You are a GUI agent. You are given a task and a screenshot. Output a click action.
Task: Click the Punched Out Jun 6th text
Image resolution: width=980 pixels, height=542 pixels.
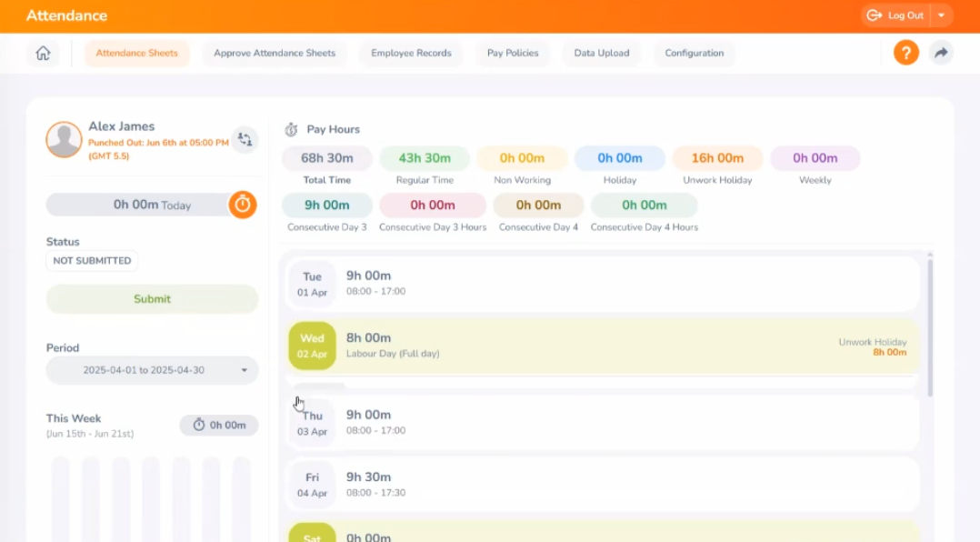click(x=158, y=149)
